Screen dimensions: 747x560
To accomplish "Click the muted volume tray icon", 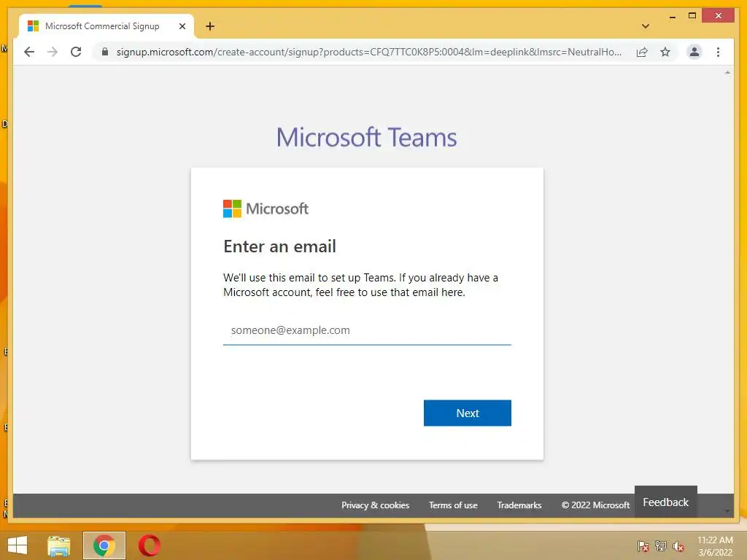I will coord(678,546).
